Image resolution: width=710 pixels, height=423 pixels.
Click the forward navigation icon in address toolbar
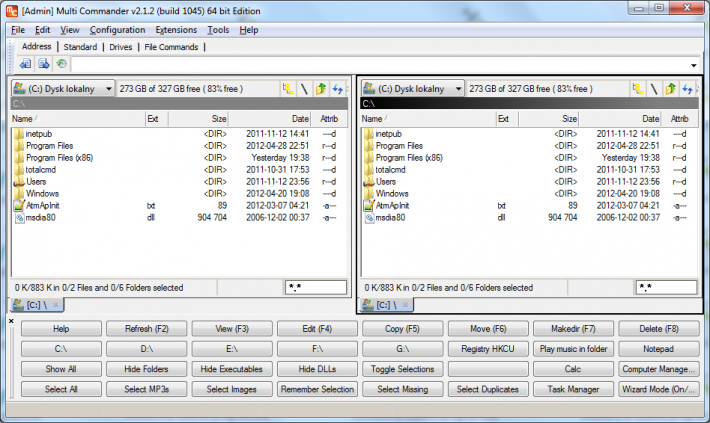(43, 64)
